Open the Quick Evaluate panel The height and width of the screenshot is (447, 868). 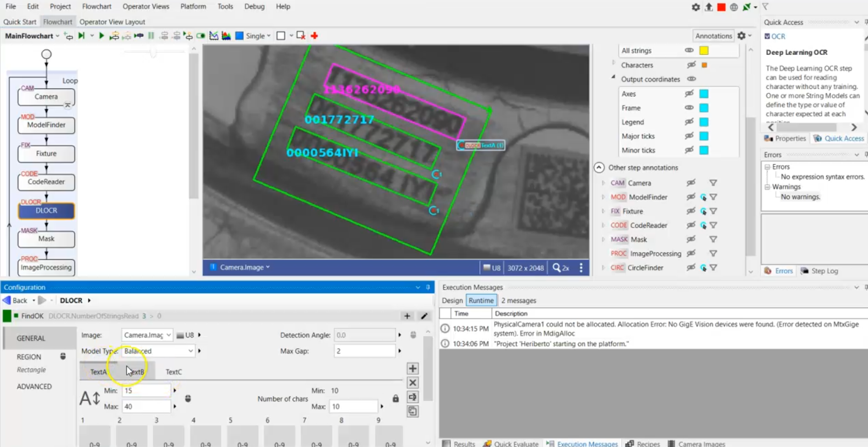[x=510, y=444]
